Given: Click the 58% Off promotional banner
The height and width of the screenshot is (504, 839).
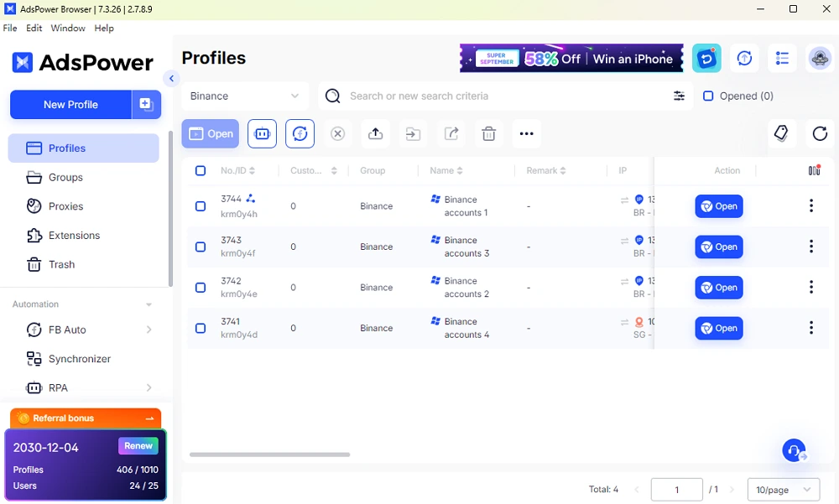Looking at the screenshot, I should pyautogui.click(x=571, y=58).
